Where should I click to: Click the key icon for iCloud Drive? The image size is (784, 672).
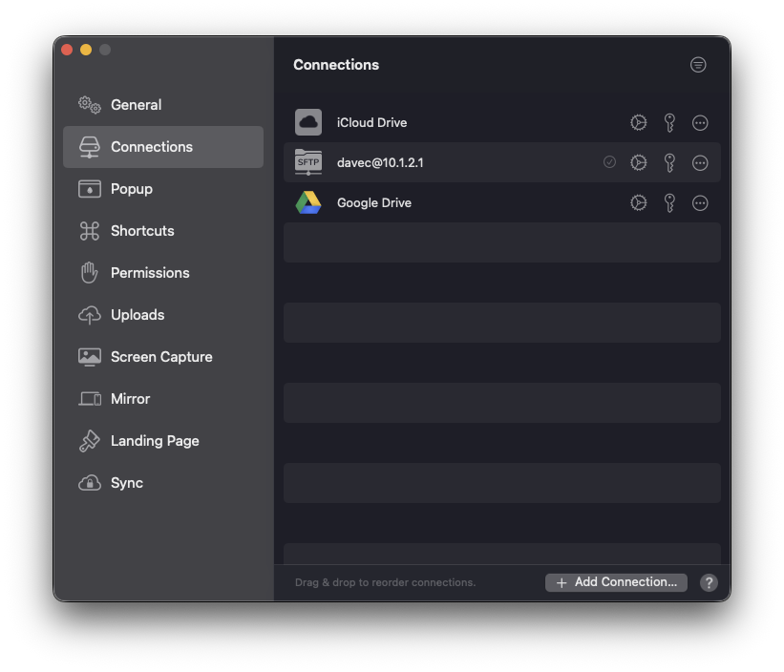tap(669, 122)
